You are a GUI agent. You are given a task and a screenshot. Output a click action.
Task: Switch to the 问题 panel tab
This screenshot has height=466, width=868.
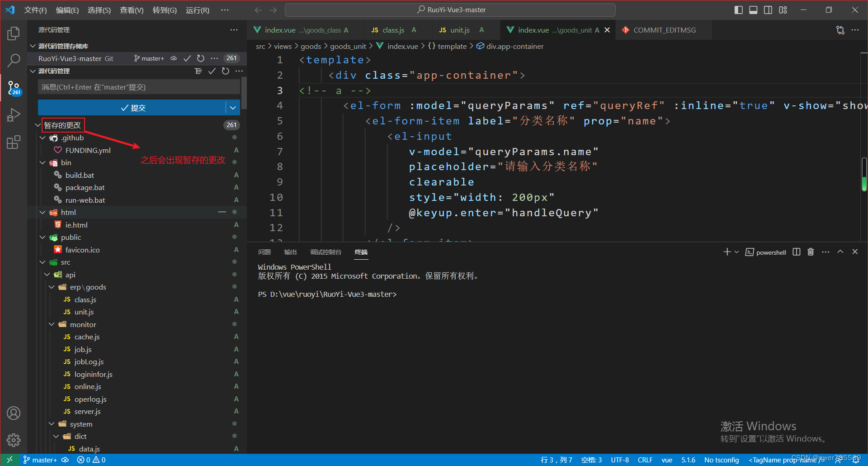click(264, 252)
